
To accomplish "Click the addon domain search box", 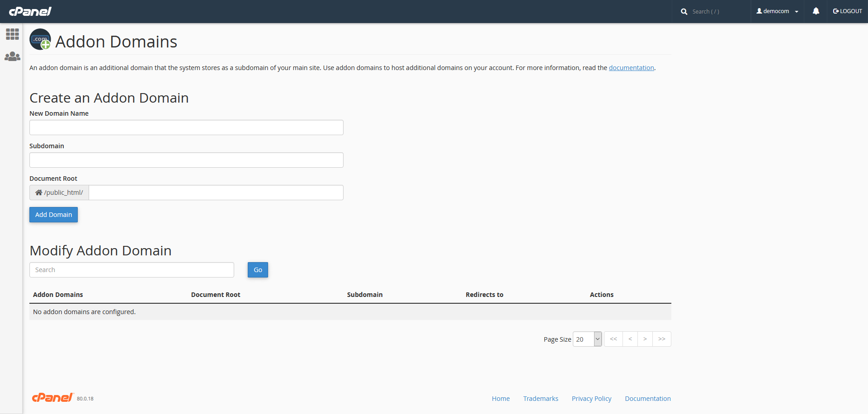I will [132, 270].
